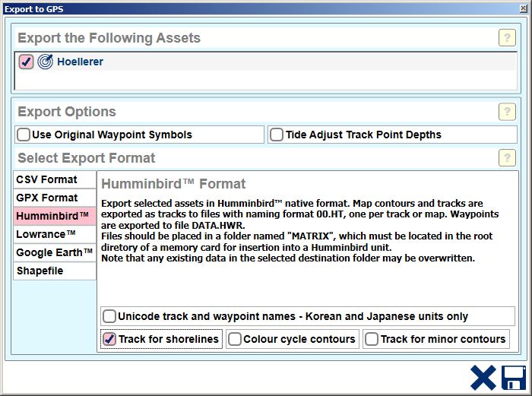Click the target icon beside Hoellerer
The image size is (532, 396).
point(46,62)
